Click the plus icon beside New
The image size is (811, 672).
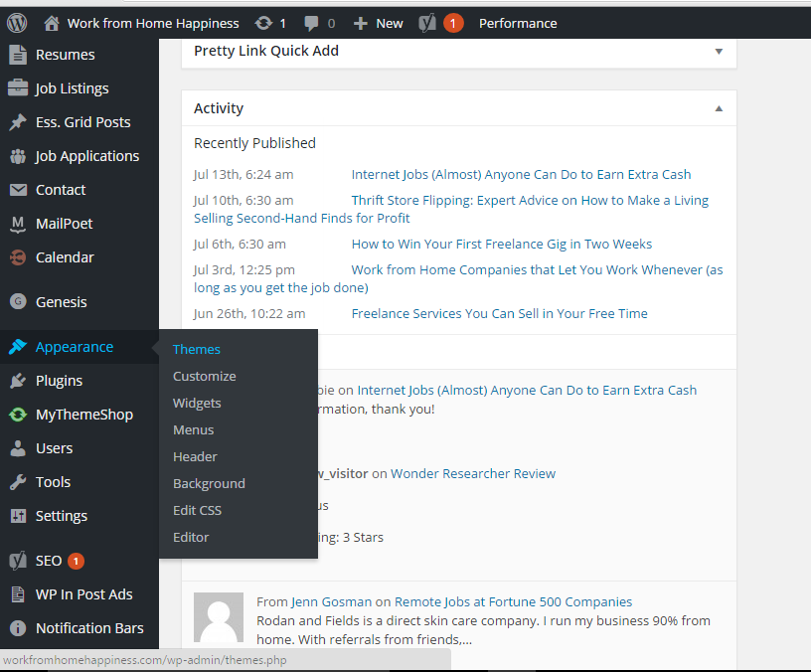pos(360,23)
